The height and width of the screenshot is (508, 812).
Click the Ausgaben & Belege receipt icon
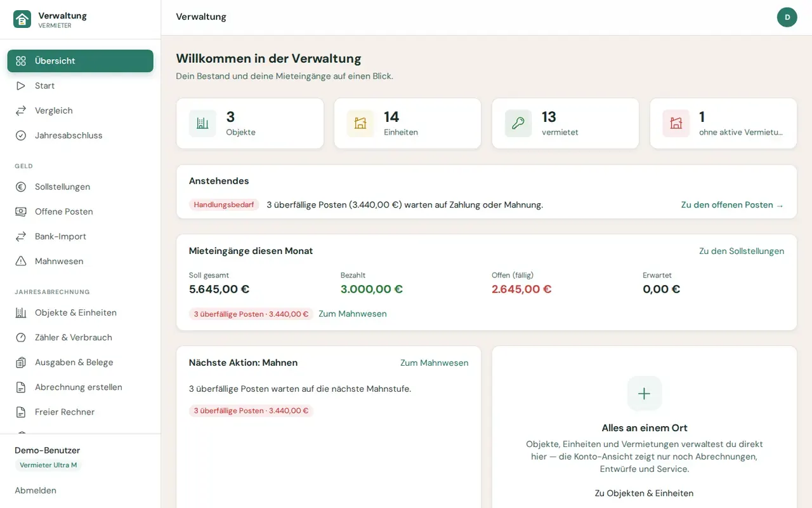pyautogui.click(x=21, y=362)
